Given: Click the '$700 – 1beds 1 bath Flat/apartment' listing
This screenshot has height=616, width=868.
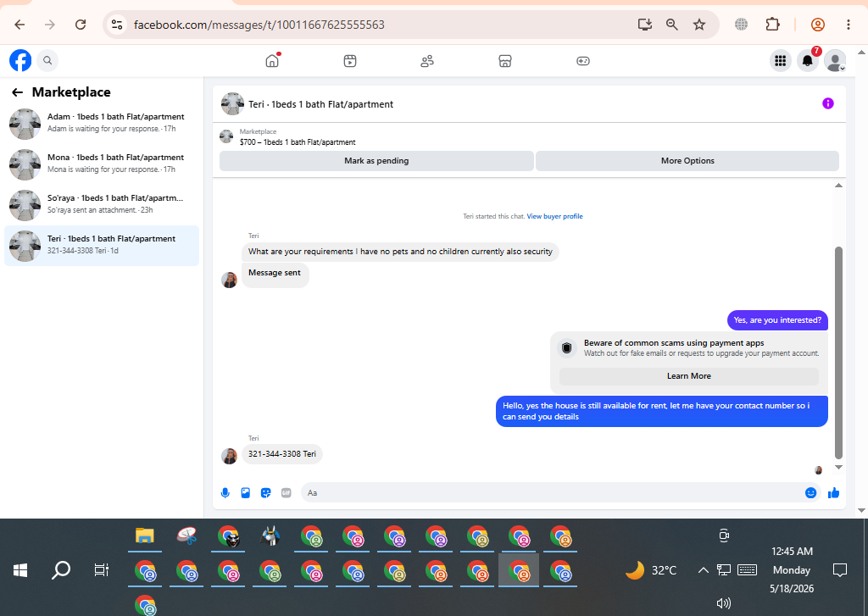Looking at the screenshot, I should click(x=298, y=142).
